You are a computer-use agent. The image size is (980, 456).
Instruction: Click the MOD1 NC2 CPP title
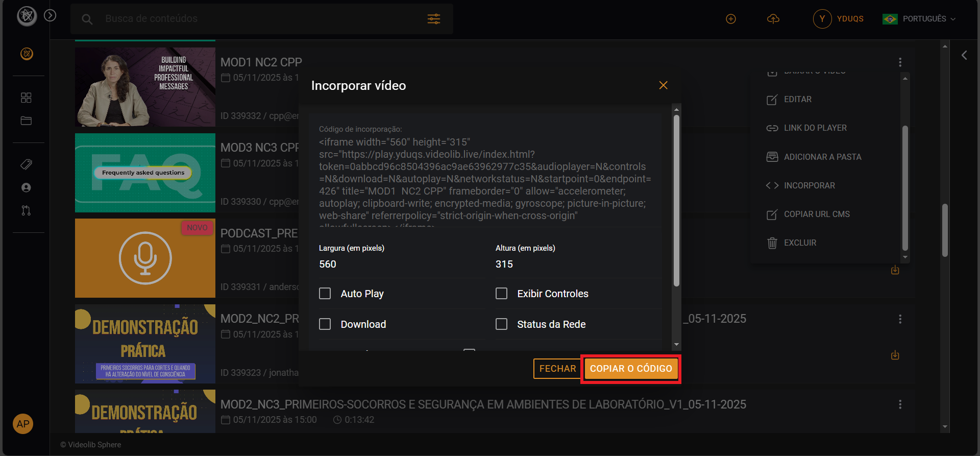point(261,62)
